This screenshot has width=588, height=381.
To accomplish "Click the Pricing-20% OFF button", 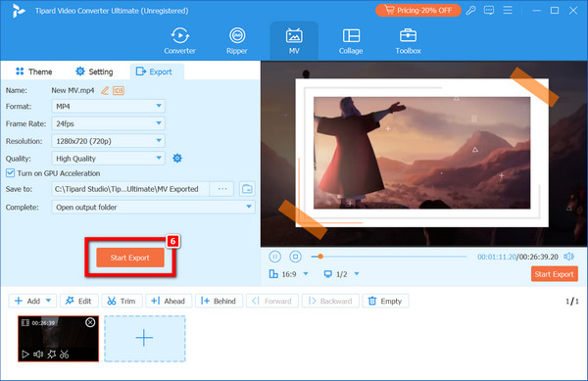I will point(418,11).
